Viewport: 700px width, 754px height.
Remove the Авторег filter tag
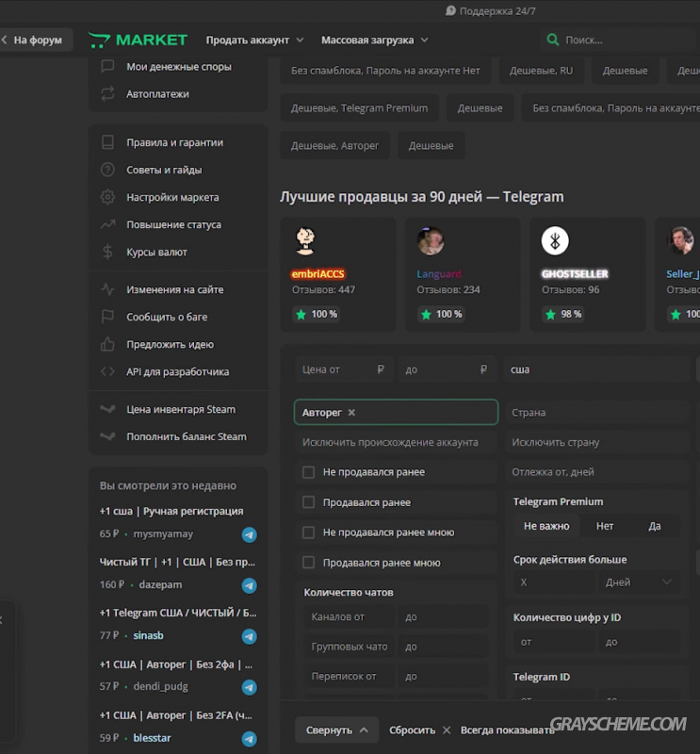[x=351, y=413]
